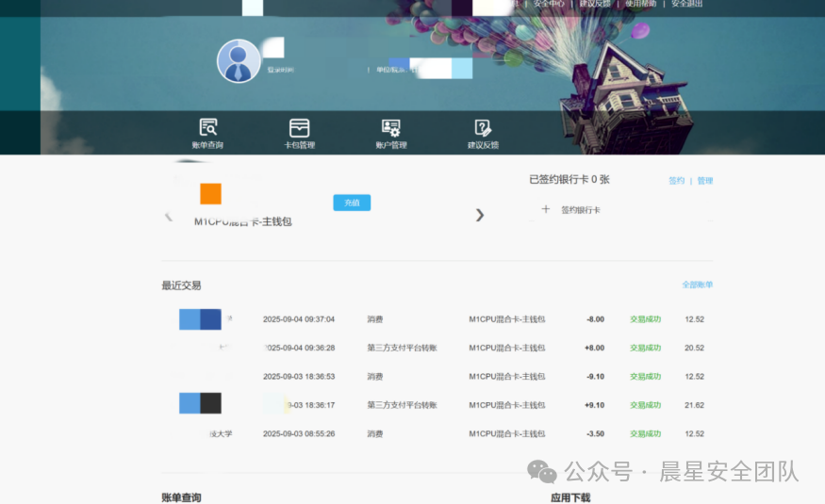Viewport: 825px width, 504px height.
Task: Click the user avatar profile picture
Action: coord(239,62)
